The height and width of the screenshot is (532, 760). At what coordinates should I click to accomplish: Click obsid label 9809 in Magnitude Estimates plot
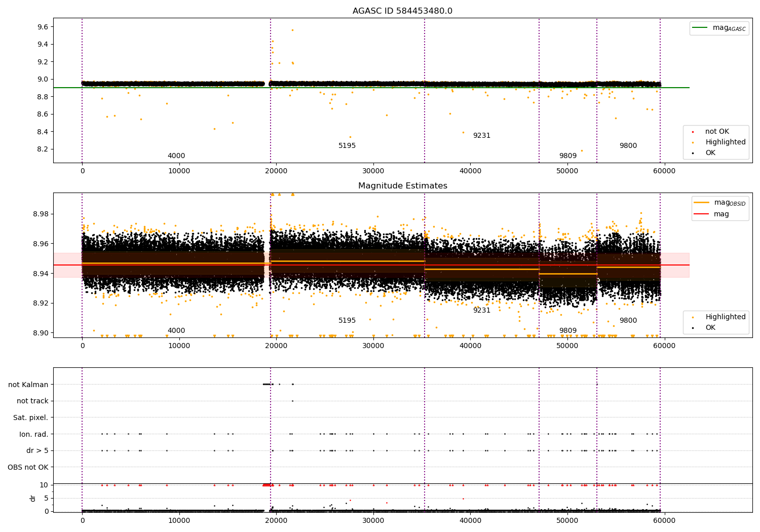(568, 331)
